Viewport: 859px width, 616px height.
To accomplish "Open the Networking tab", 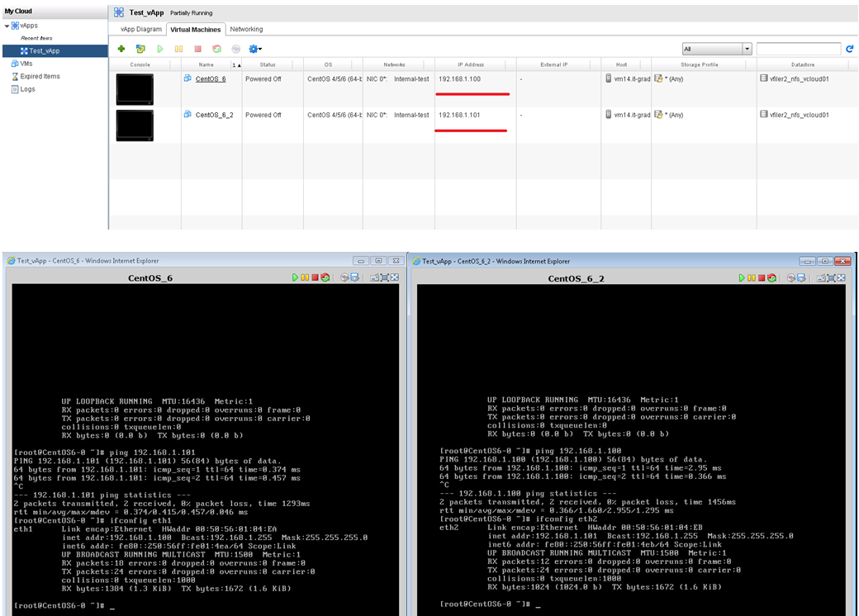I will (246, 29).
